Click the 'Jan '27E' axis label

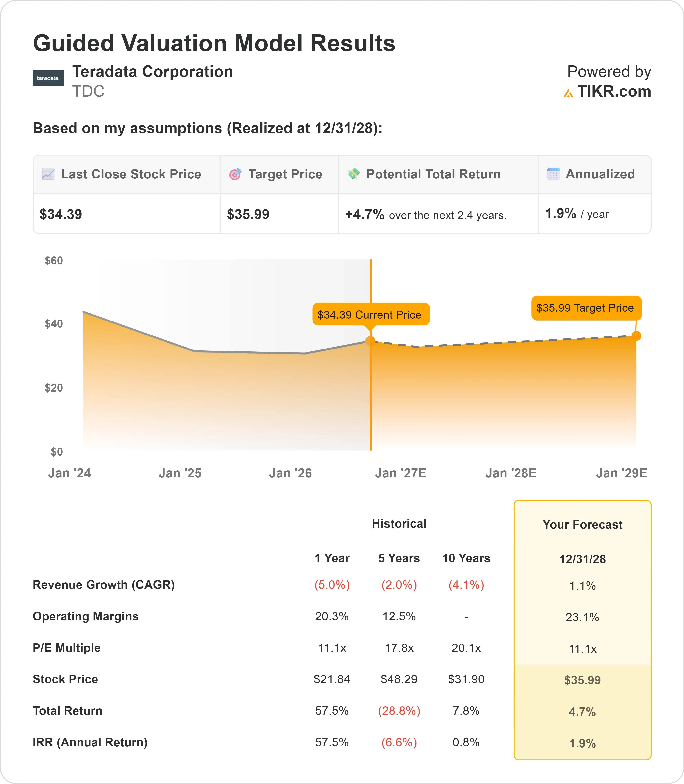click(x=400, y=473)
